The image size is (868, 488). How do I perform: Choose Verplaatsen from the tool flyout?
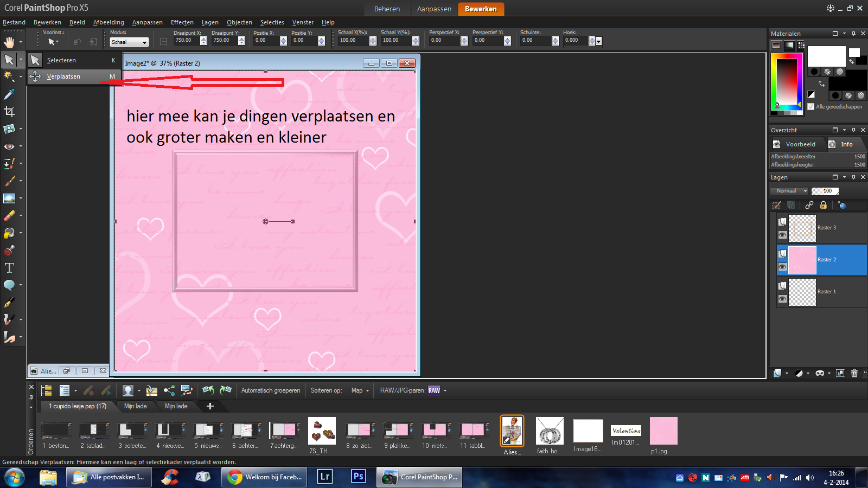click(x=63, y=76)
